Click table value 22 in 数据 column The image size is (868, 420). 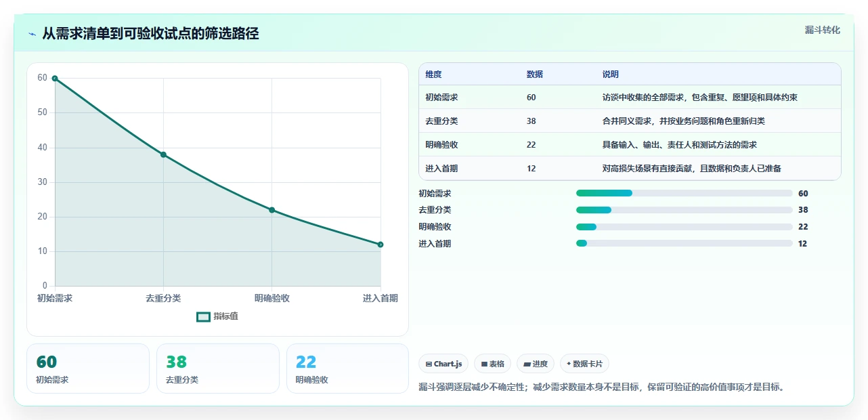[531, 145]
